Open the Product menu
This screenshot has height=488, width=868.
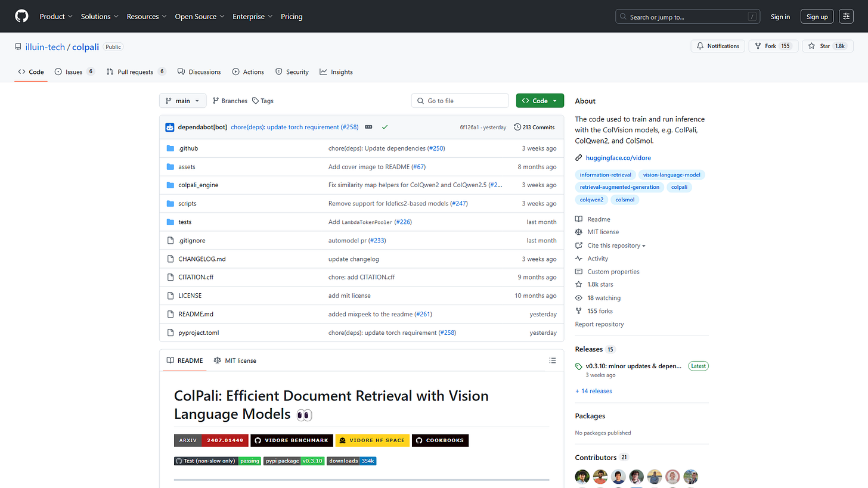[56, 17]
